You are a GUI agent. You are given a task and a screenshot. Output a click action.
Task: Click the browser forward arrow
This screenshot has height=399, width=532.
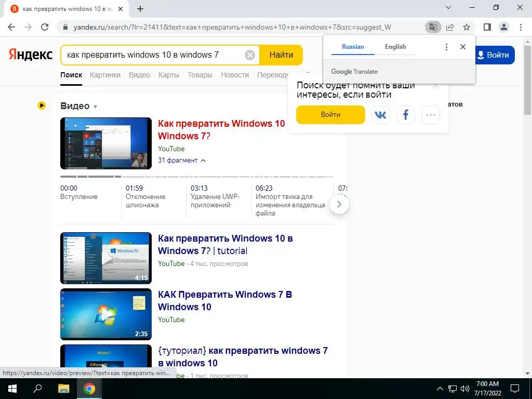28,27
